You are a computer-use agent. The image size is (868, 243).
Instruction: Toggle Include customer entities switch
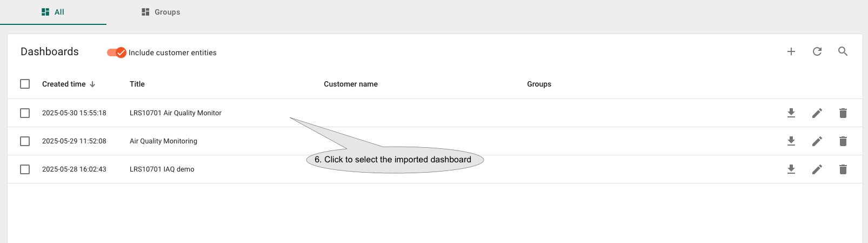click(x=116, y=52)
